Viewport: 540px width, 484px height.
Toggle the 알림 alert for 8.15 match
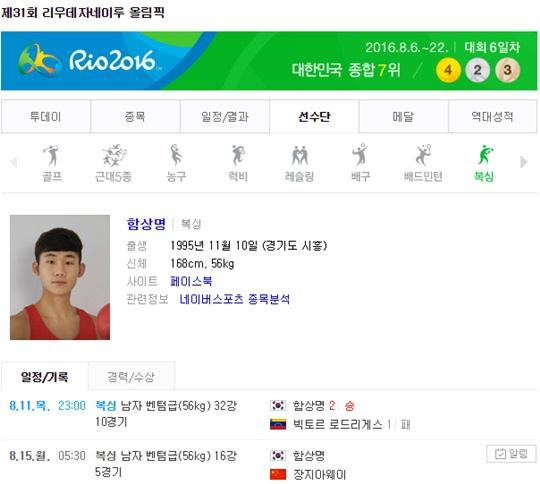[511, 454]
